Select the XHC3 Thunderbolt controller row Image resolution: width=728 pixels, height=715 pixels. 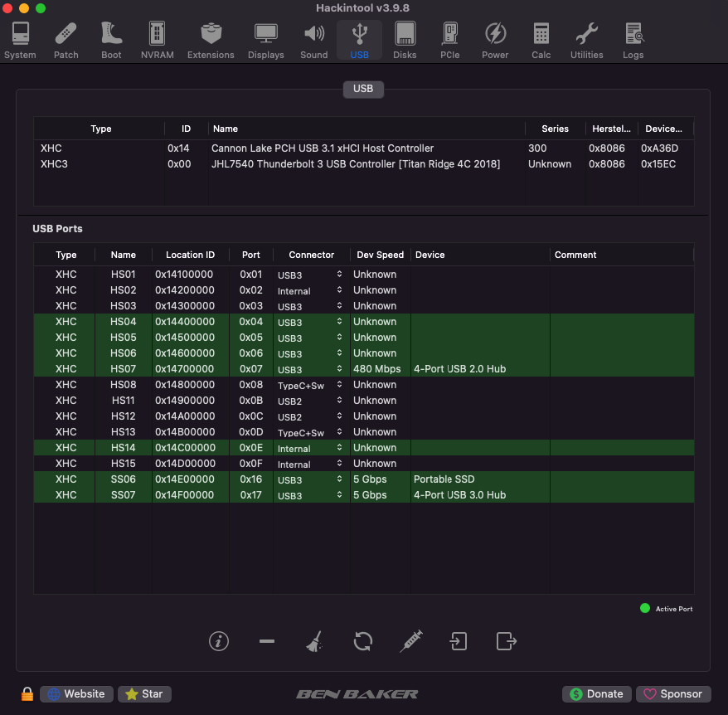(x=357, y=164)
